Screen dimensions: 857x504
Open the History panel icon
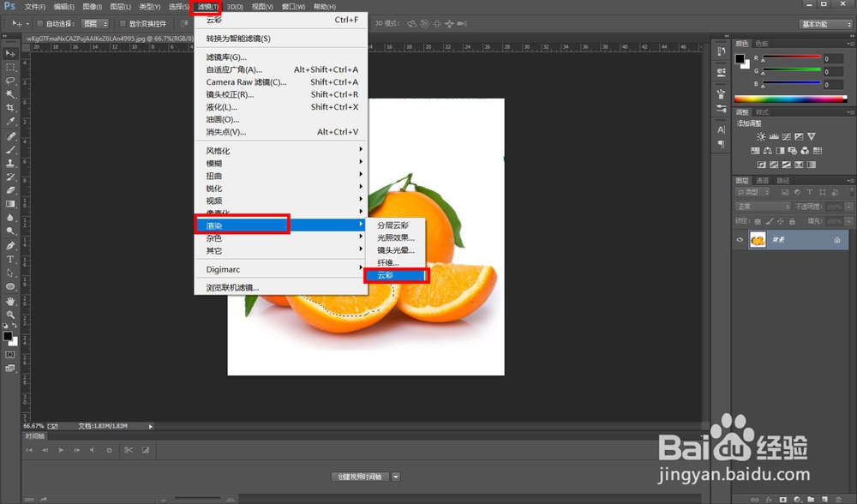[722, 51]
